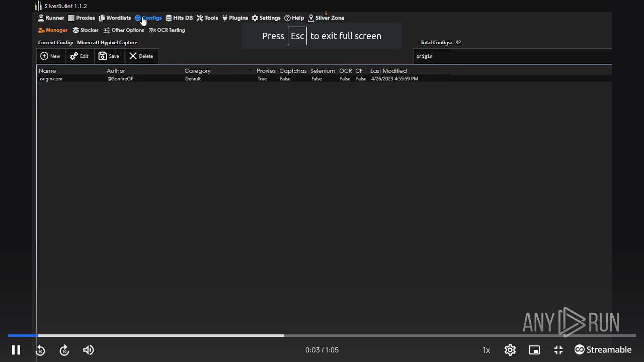This screenshot has width=644, height=362.
Task: Open the Wordlists tab
Action: pos(115,18)
